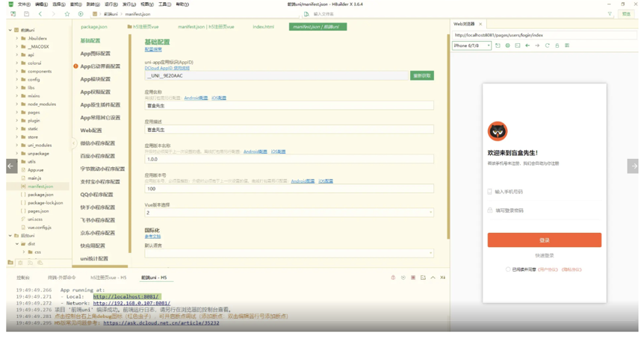The height and width of the screenshot is (341, 644).
Task: Click the lock icon in Web browser toolbar
Action: (x=557, y=46)
